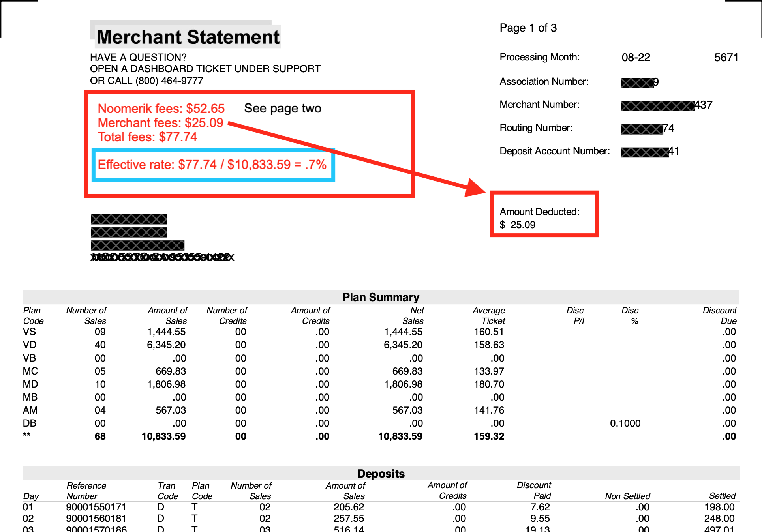Image resolution: width=762 pixels, height=532 pixels.
Task: Click the Processing Month value 08-22
Action: 636,58
